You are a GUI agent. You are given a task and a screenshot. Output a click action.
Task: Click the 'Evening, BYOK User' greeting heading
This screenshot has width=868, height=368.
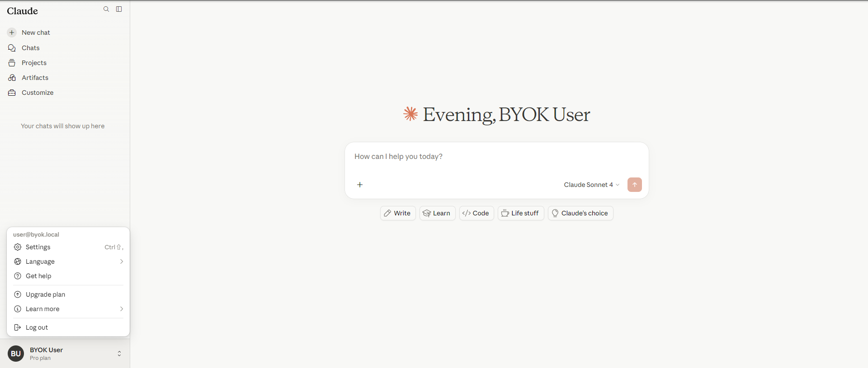point(506,115)
